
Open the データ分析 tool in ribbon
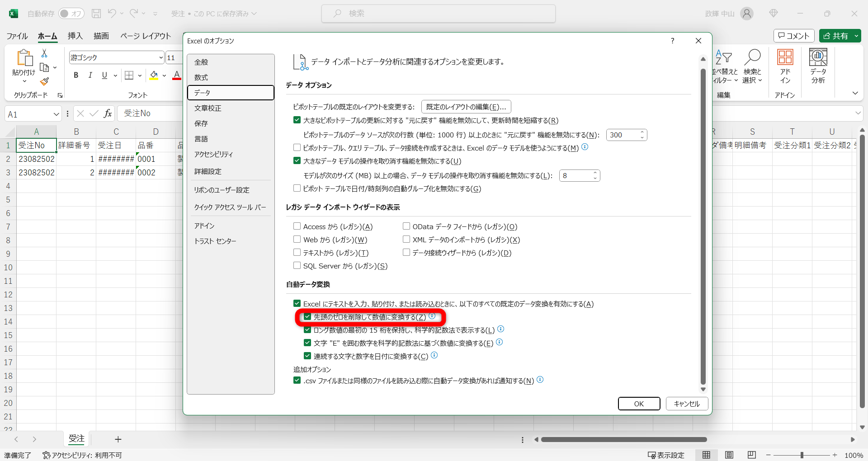pos(818,66)
